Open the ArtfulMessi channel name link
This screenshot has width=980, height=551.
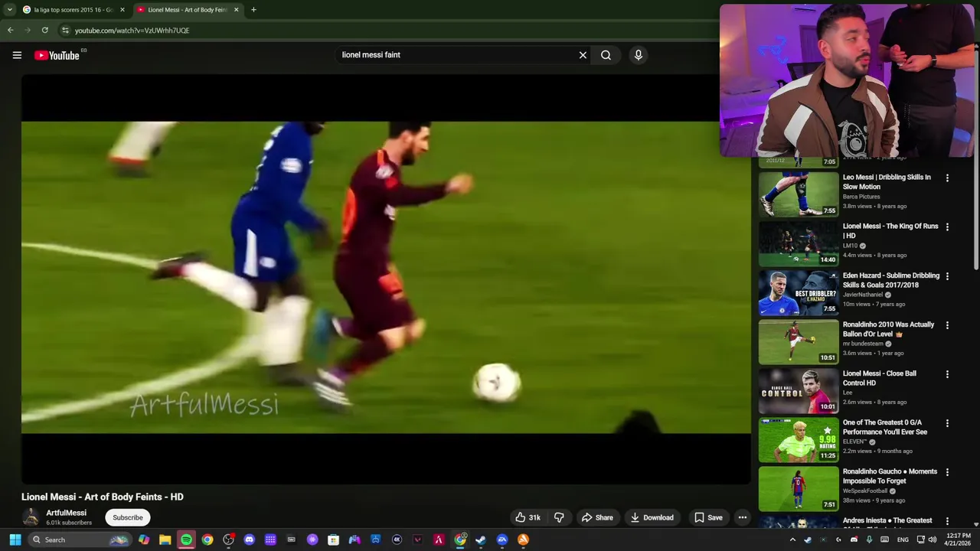(66, 513)
